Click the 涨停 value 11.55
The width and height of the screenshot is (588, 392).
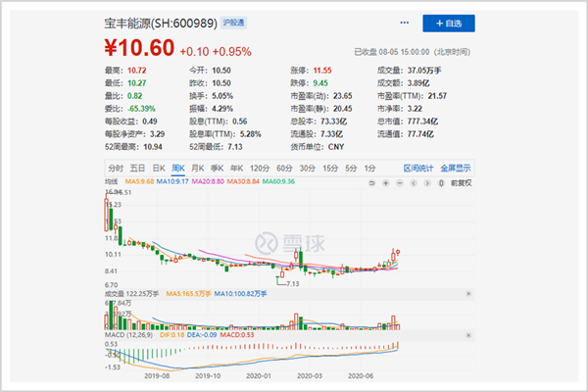322,71
